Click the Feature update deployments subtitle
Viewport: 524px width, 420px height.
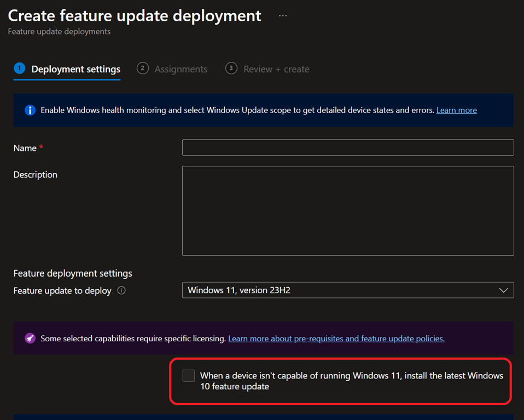pos(59,32)
